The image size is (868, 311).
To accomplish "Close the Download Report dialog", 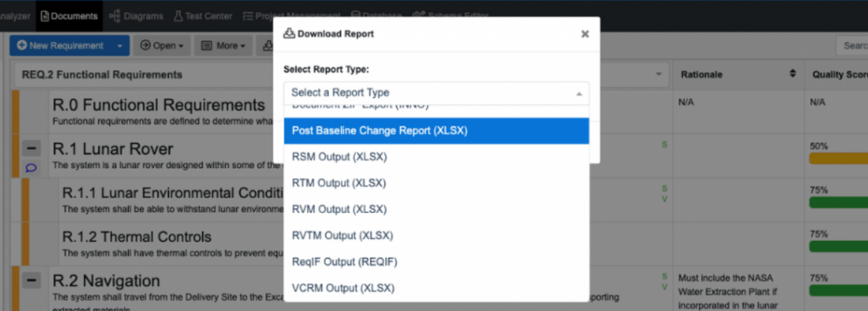I will (585, 34).
